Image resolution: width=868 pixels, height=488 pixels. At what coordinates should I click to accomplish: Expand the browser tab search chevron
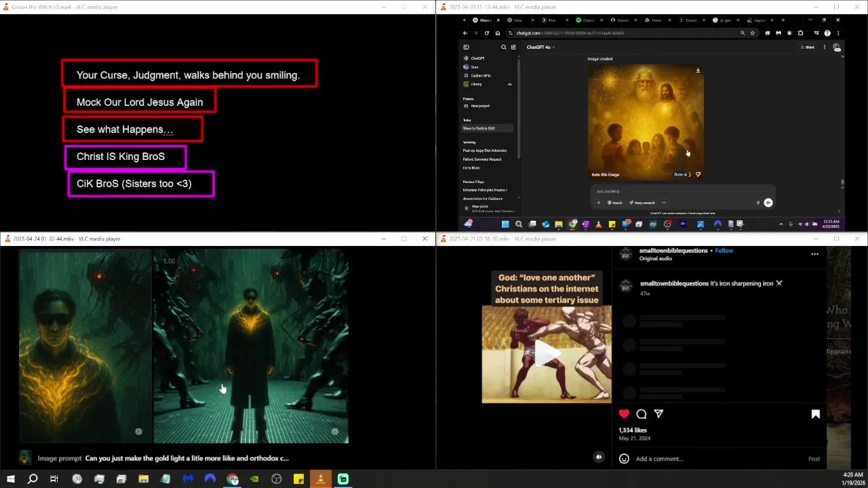[x=465, y=20]
